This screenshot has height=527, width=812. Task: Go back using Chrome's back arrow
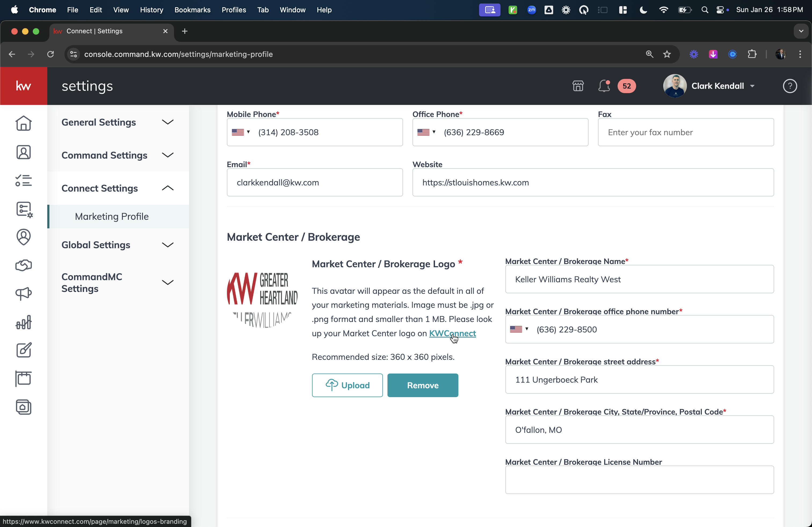[x=12, y=54]
